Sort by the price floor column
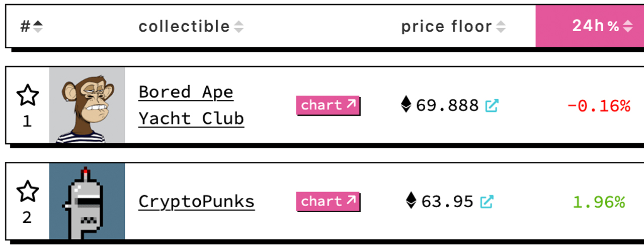Screen dimensions: 644x252 [x=453, y=26]
